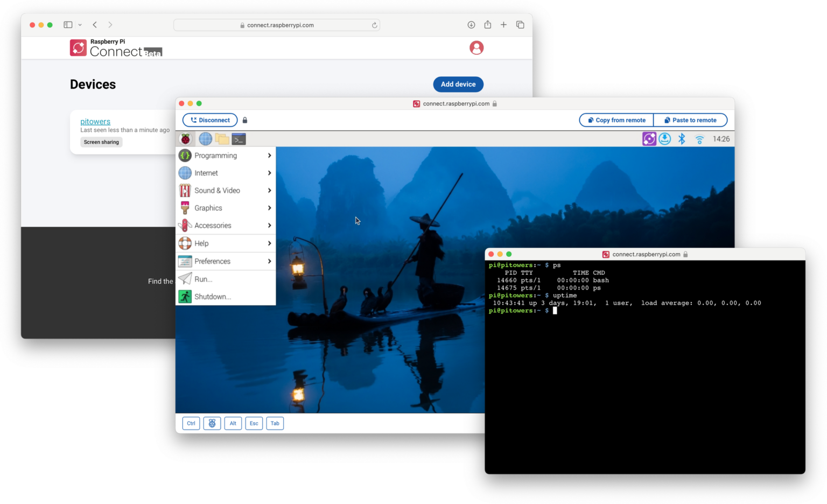
Task: Click the purple Raspberry Pi Connect tray icon
Action: click(x=649, y=138)
